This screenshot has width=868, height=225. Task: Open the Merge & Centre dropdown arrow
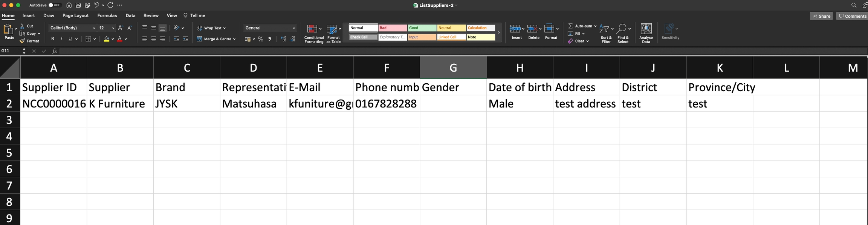pos(234,39)
